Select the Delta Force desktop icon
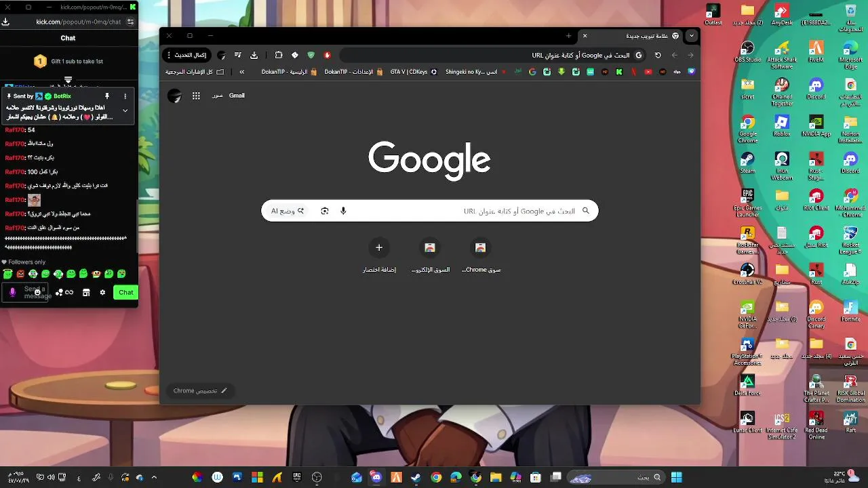Viewport: 868px width, 488px height. (747, 385)
